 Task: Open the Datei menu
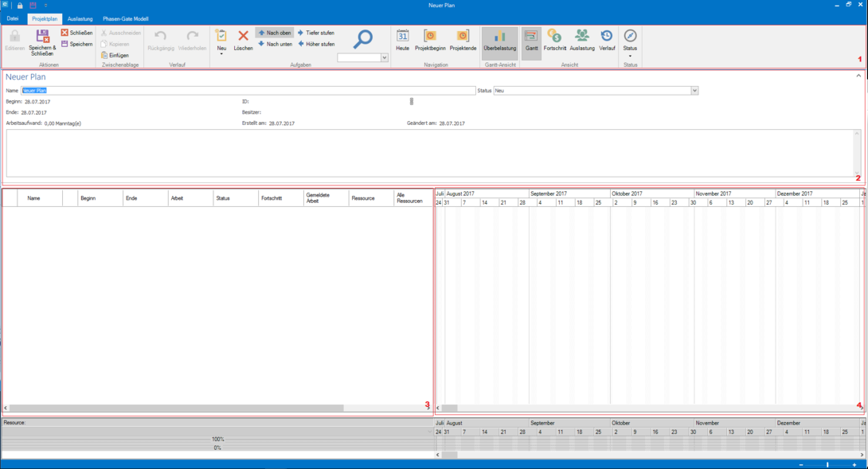point(12,18)
